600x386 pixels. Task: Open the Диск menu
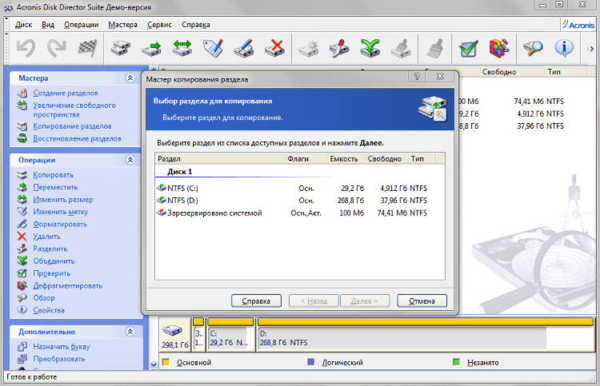click(23, 24)
